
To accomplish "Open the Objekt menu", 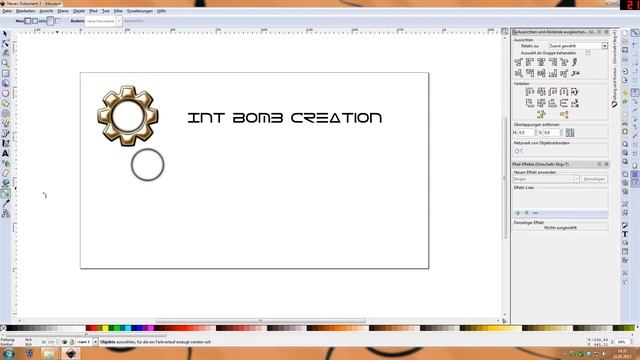I will point(79,11).
